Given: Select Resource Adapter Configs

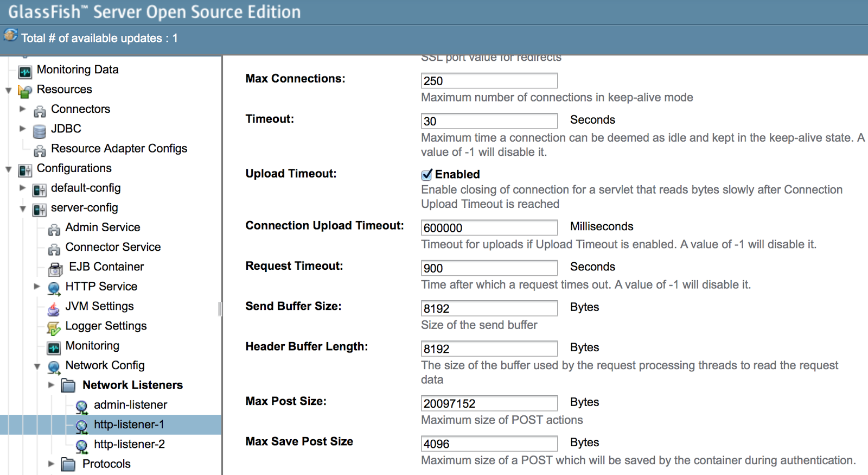Looking at the screenshot, I should pos(119,148).
